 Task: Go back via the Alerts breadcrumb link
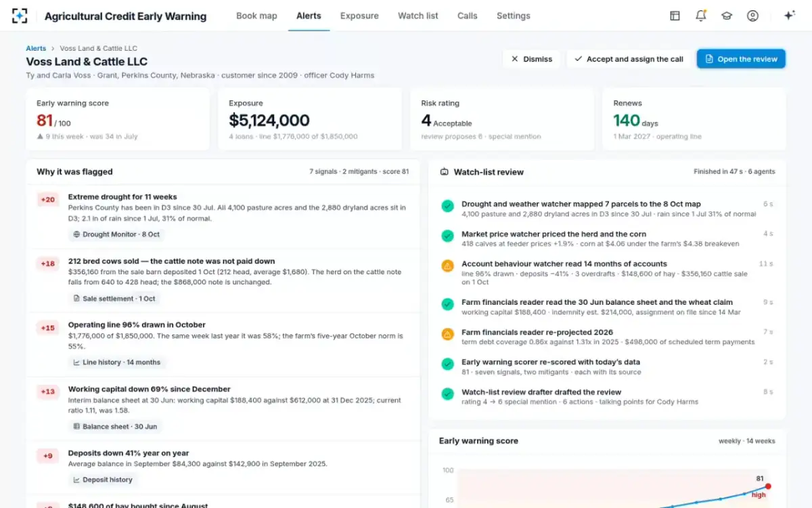tap(36, 49)
